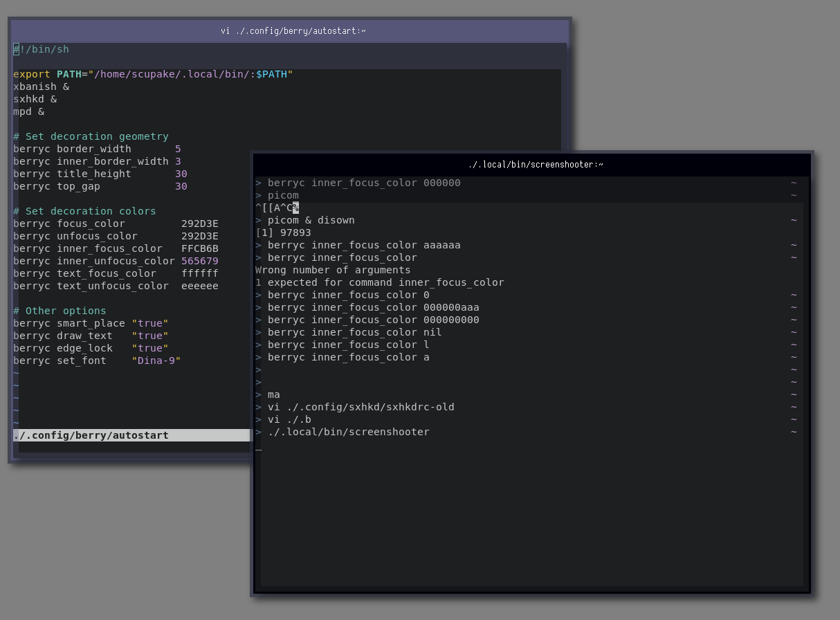Click the set_font value "Dina-9"
Screen dimensions: 840x620
tap(156, 361)
